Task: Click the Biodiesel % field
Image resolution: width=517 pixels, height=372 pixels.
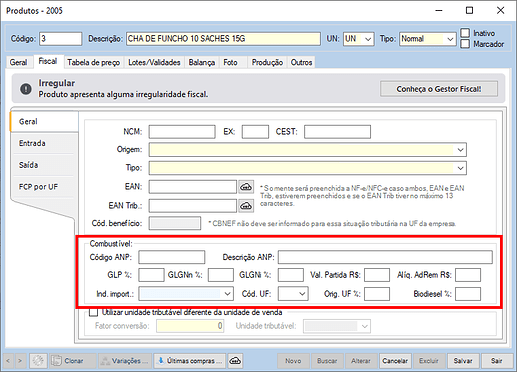Action: click(468, 294)
